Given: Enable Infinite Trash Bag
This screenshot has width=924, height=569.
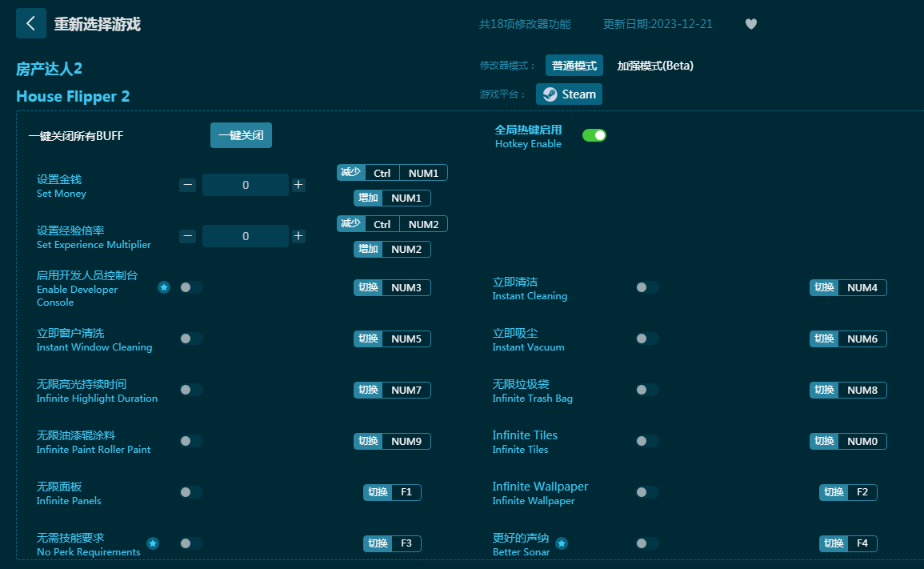Looking at the screenshot, I should click(647, 390).
